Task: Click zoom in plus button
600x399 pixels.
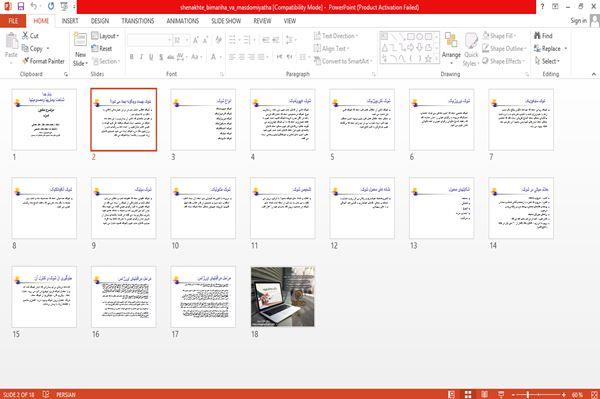Action: point(564,394)
